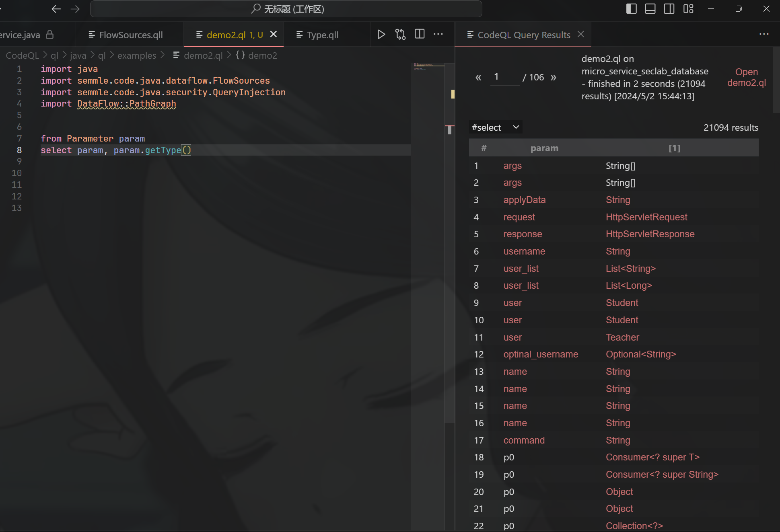Go forward with navigation arrow

pos(75,9)
